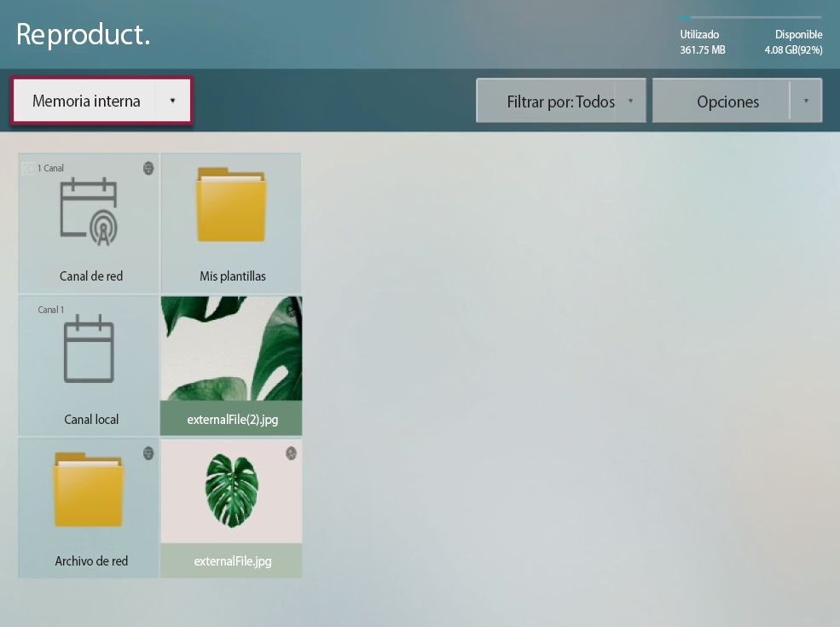Click the Opciones button label
Screen dimensions: 840x627
point(727,102)
